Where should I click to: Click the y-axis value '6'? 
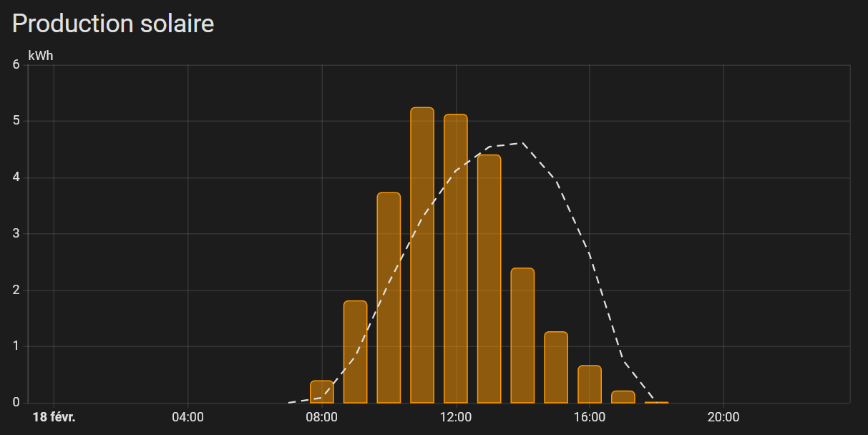(x=16, y=65)
